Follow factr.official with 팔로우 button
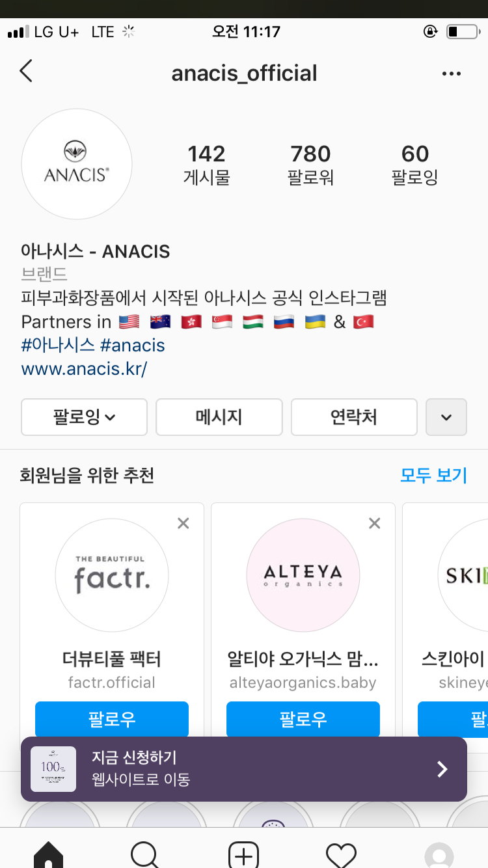This screenshot has height=868, width=488. [112, 719]
